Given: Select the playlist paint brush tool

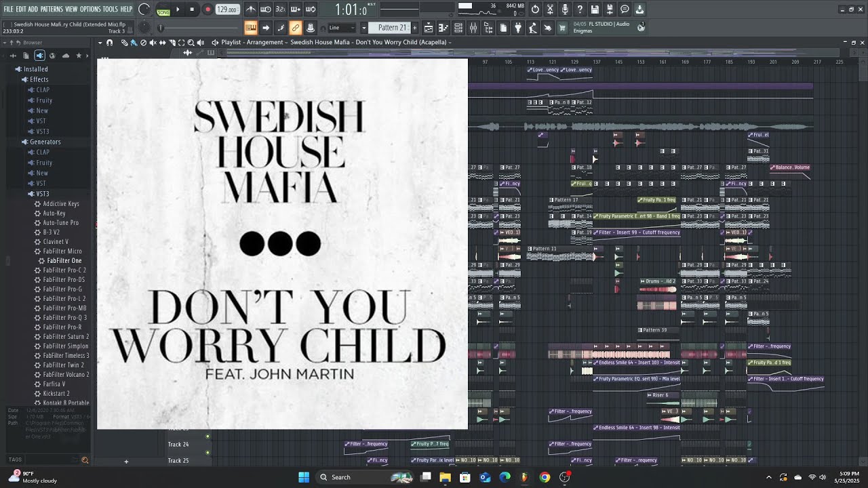Looking at the screenshot, I should (x=134, y=43).
